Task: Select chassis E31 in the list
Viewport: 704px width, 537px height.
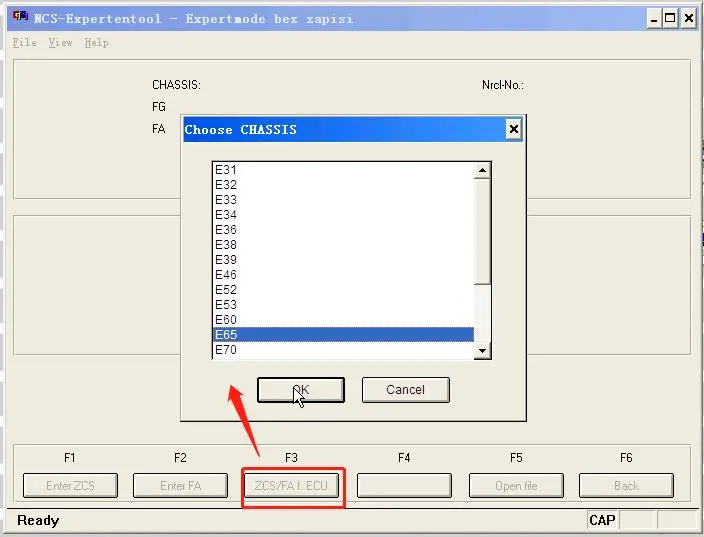Action: pos(343,170)
